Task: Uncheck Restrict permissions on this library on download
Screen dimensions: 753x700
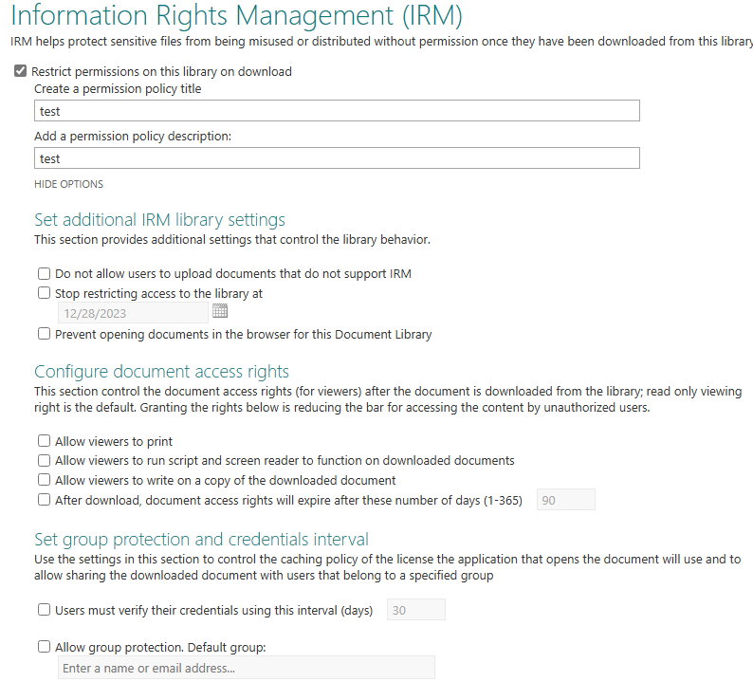Action: click(x=20, y=71)
